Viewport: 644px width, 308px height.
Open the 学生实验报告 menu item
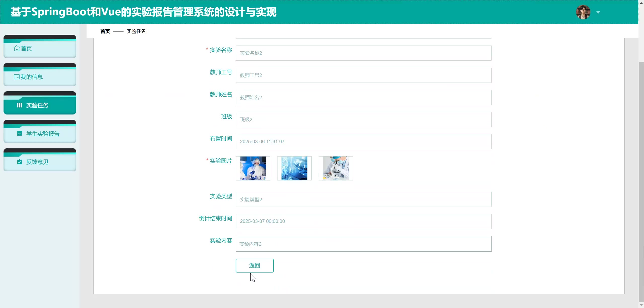coord(43,134)
